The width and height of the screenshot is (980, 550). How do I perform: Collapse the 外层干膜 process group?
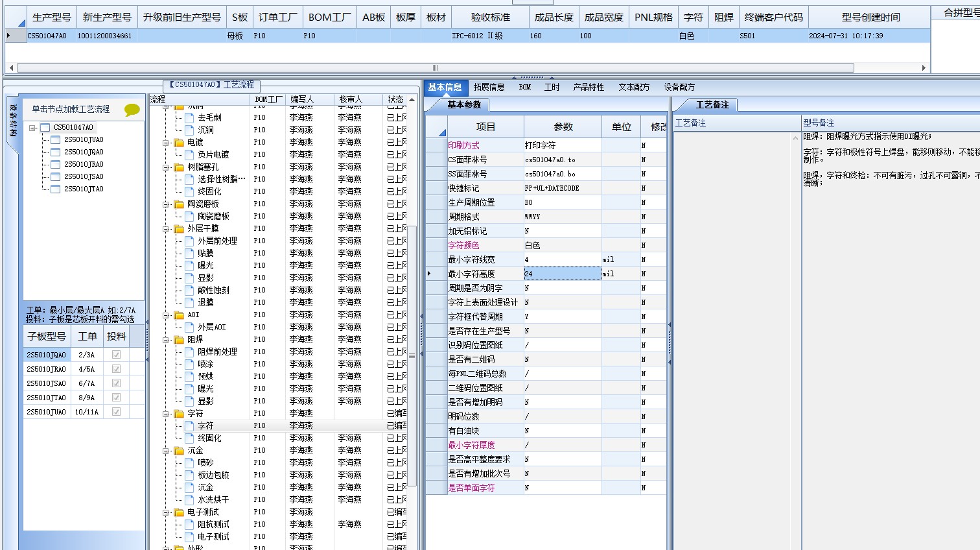[x=167, y=229]
